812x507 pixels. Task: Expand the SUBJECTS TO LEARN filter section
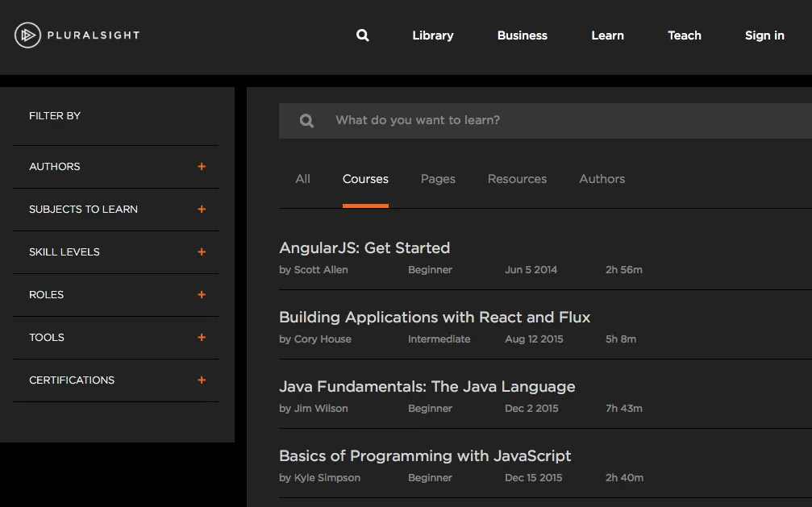(x=83, y=209)
